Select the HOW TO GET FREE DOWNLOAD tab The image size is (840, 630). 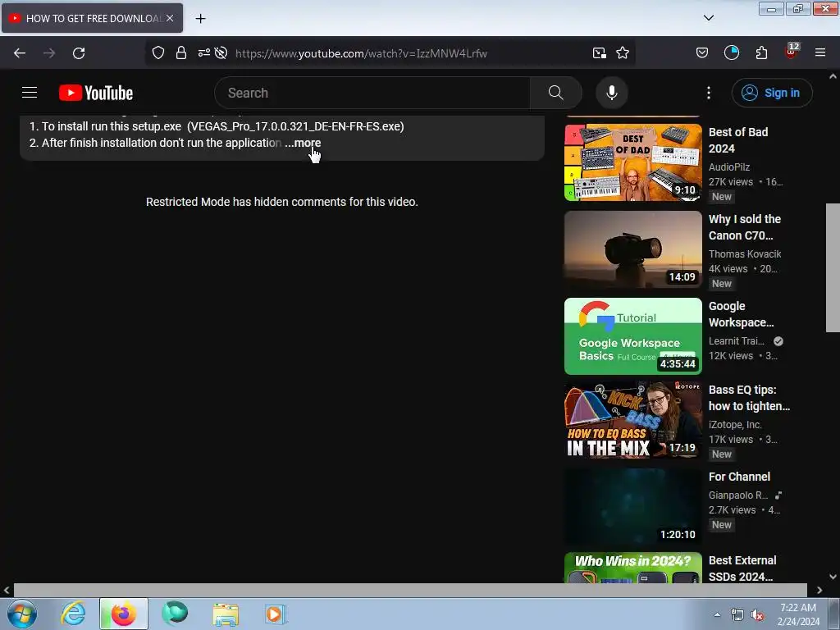92,18
